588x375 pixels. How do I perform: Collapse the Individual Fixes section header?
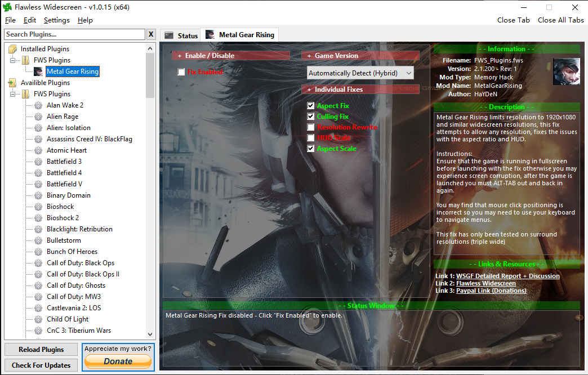click(360, 90)
